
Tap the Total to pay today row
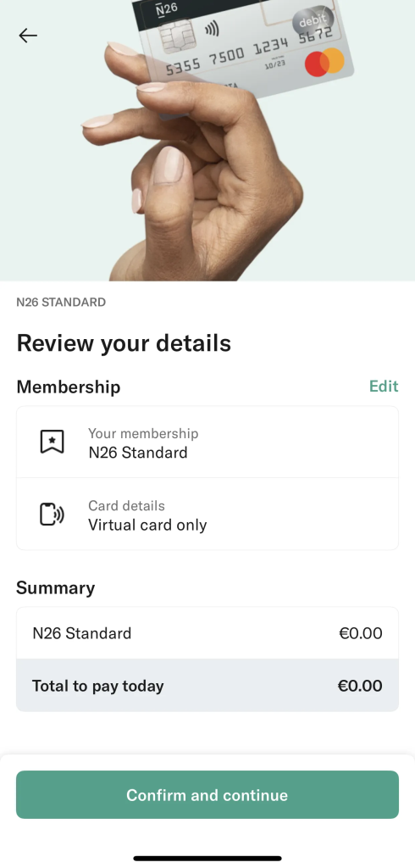[207, 685]
